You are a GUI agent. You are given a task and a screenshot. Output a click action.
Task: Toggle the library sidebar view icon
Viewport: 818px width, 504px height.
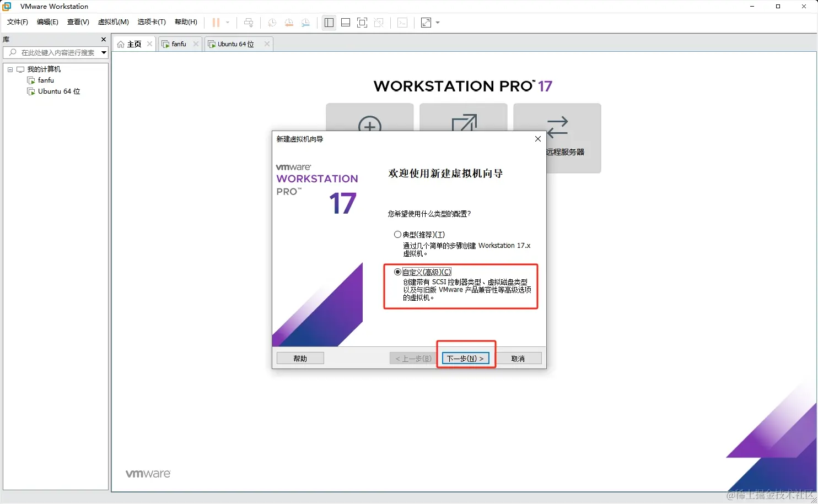tap(329, 23)
